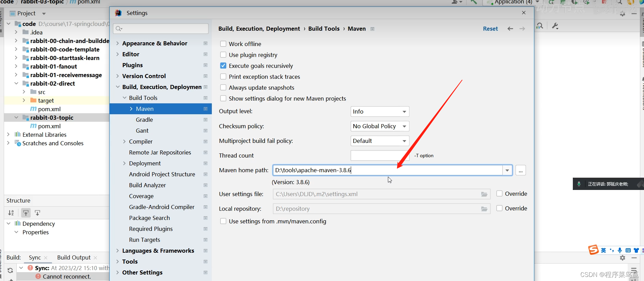The height and width of the screenshot is (281, 644).
Task: Click the expand all icon in Structure panel
Action: [x=26, y=213]
